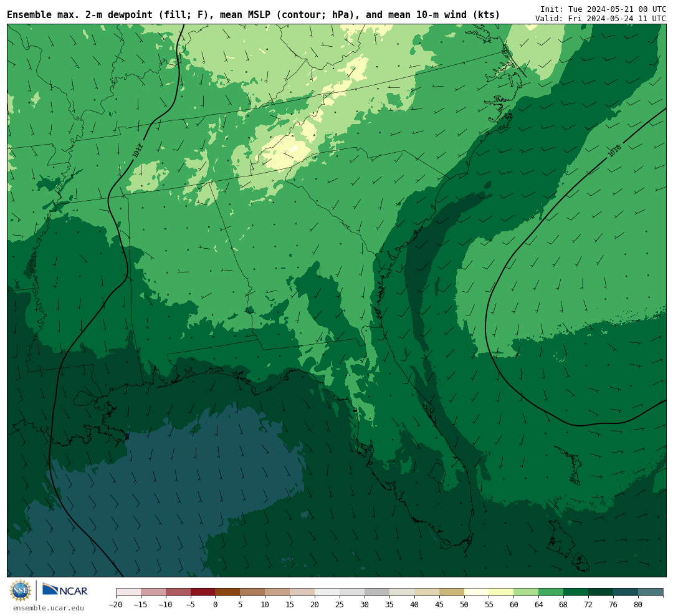The width and height of the screenshot is (673, 616).
Task: Click the 25 colorbar tick label
Action: [x=340, y=605]
